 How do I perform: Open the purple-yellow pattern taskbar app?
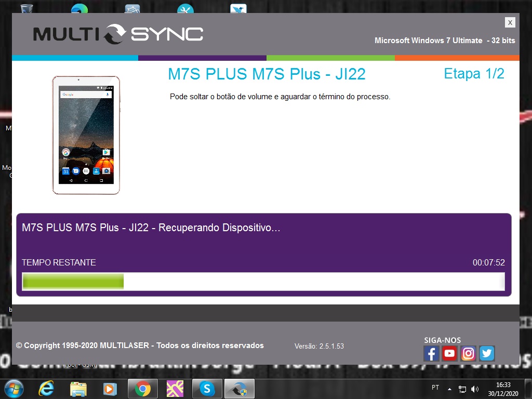coord(175,389)
